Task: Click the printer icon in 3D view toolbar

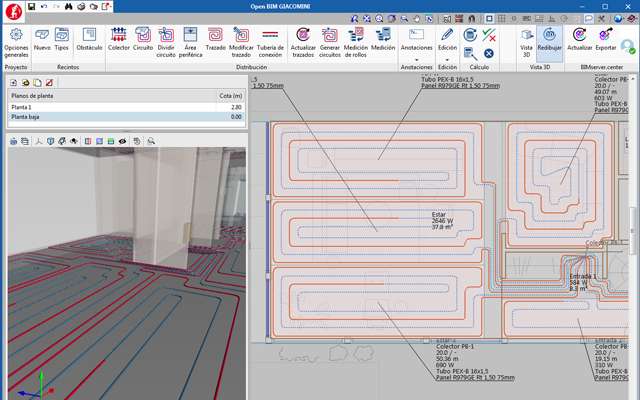Action: [x=13, y=141]
